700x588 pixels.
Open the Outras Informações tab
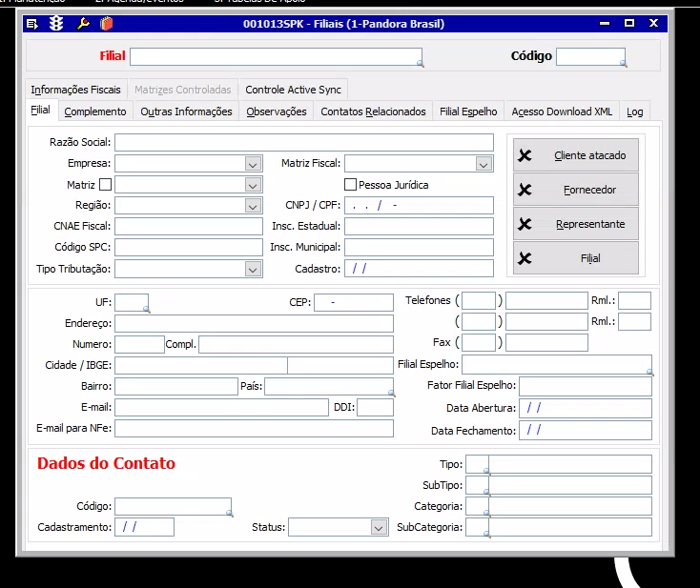coord(186,112)
